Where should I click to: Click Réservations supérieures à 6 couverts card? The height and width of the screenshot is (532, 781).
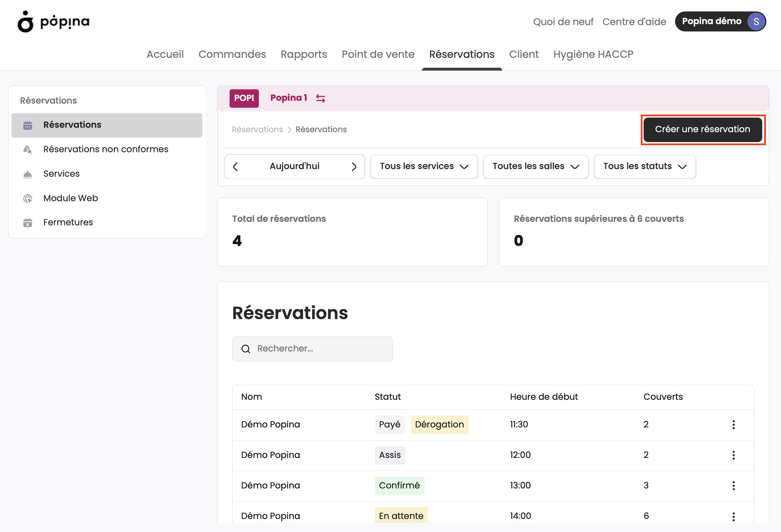634,232
